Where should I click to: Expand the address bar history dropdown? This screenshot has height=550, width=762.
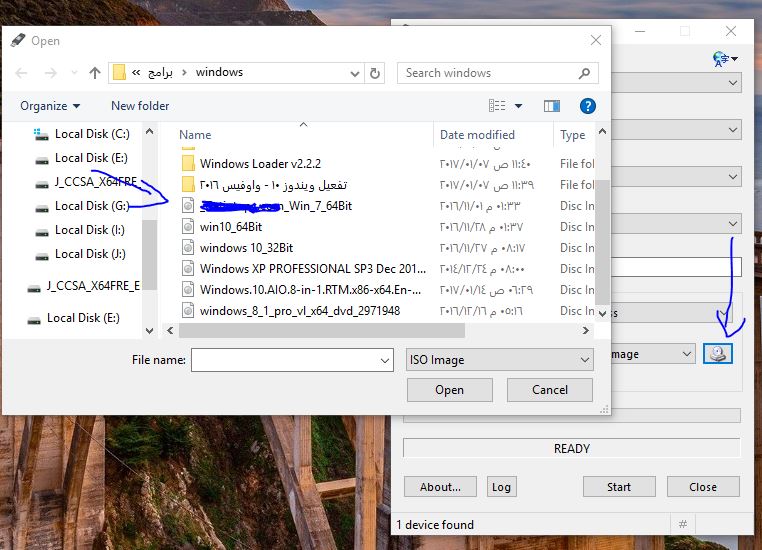coord(355,74)
